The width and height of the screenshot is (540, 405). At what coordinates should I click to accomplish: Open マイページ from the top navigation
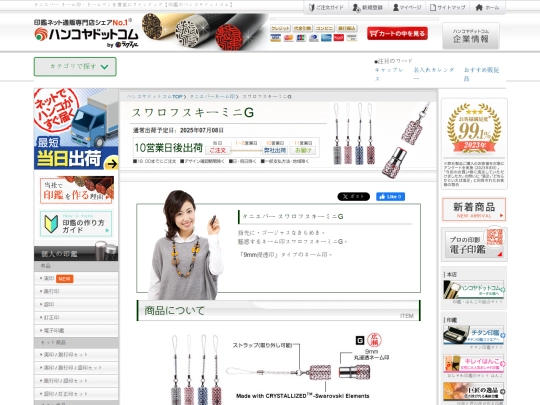(x=407, y=7)
